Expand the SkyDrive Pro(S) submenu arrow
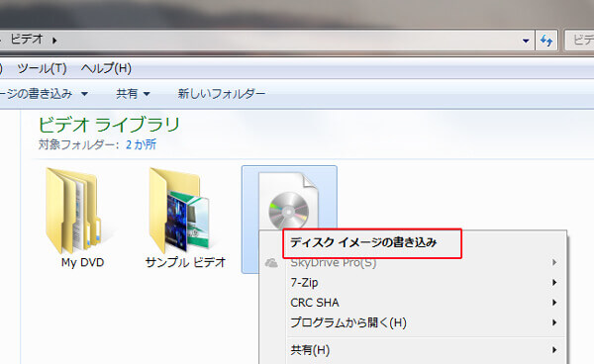Image resolution: width=594 pixels, height=364 pixels. point(554,262)
